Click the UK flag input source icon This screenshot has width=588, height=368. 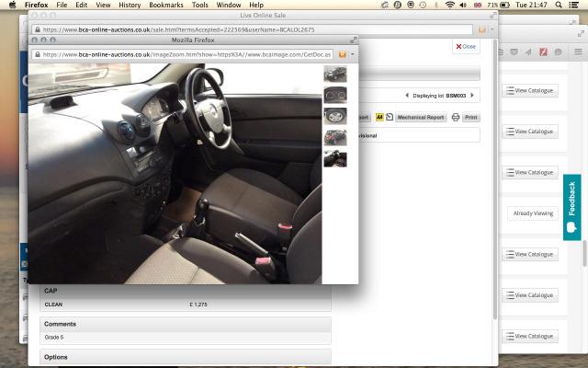point(478,5)
